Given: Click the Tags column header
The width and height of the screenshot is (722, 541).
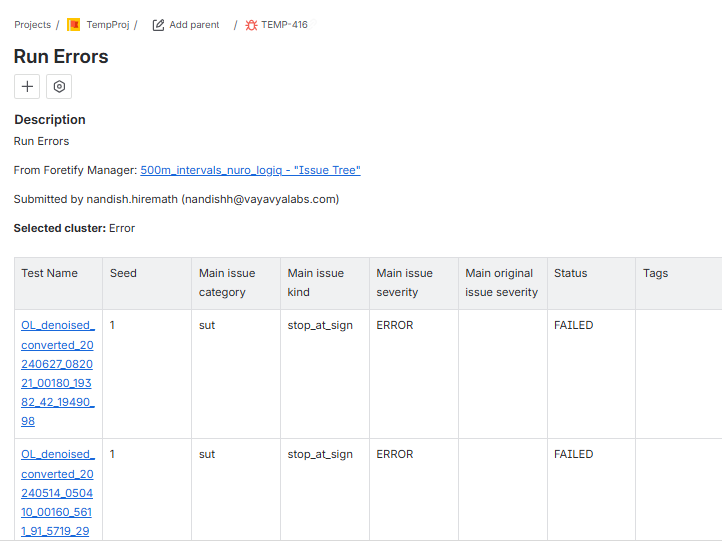Looking at the screenshot, I should pos(656,273).
